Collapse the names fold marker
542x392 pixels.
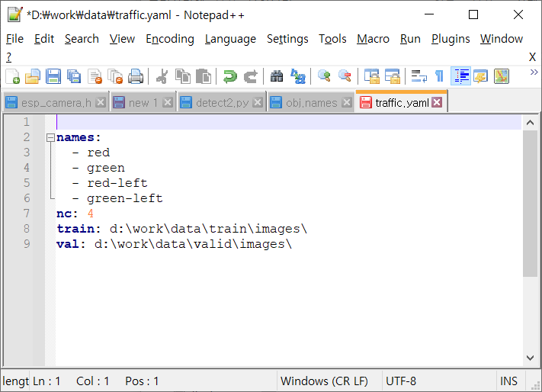point(50,137)
